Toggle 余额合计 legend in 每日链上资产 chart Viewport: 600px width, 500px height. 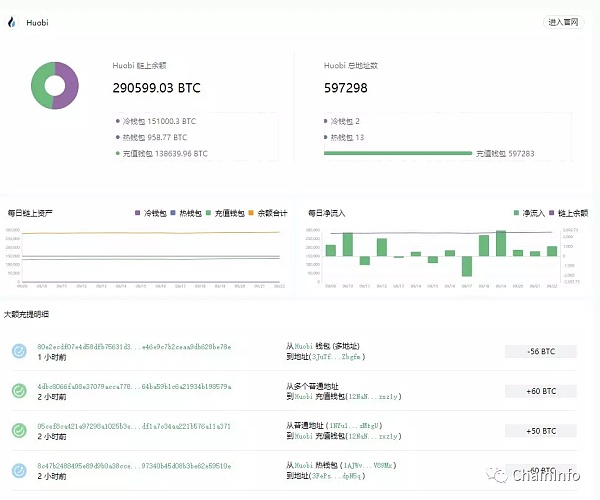[x=268, y=213]
